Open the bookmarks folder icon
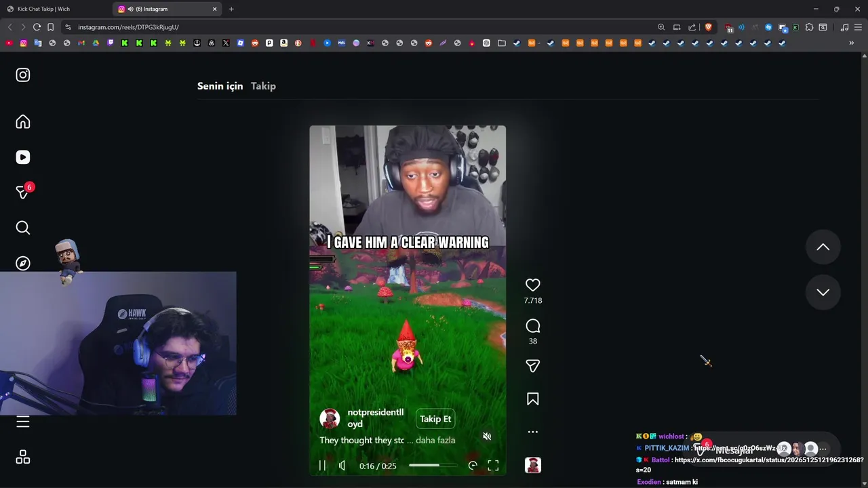868x488 pixels. pyautogui.click(x=501, y=43)
